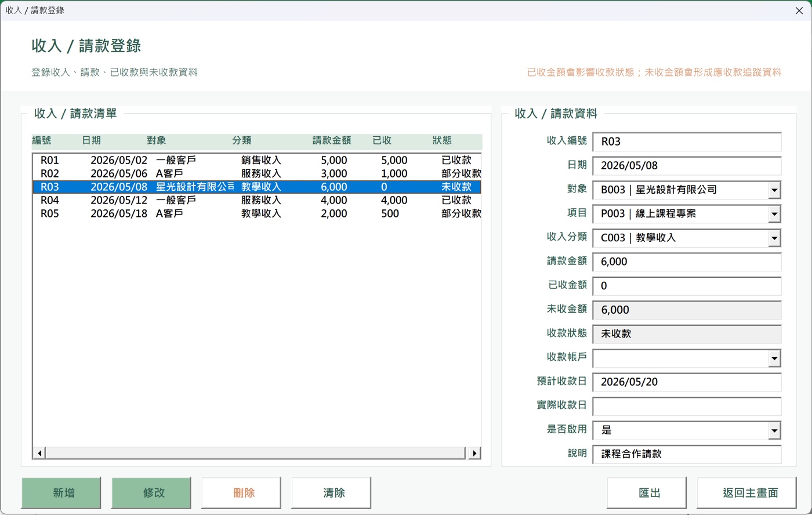Click the list's left scroll arrow
This screenshot has height=515, width=812.
pos(39,453)
